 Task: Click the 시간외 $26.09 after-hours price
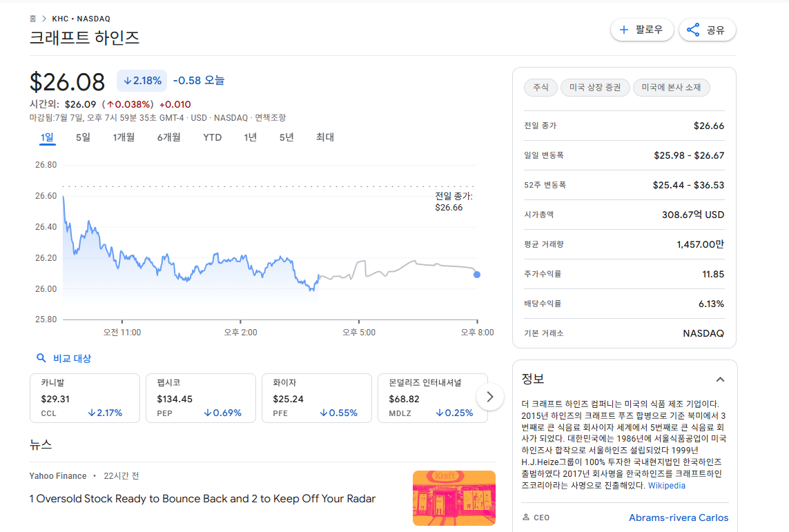[x=81, y=105]
